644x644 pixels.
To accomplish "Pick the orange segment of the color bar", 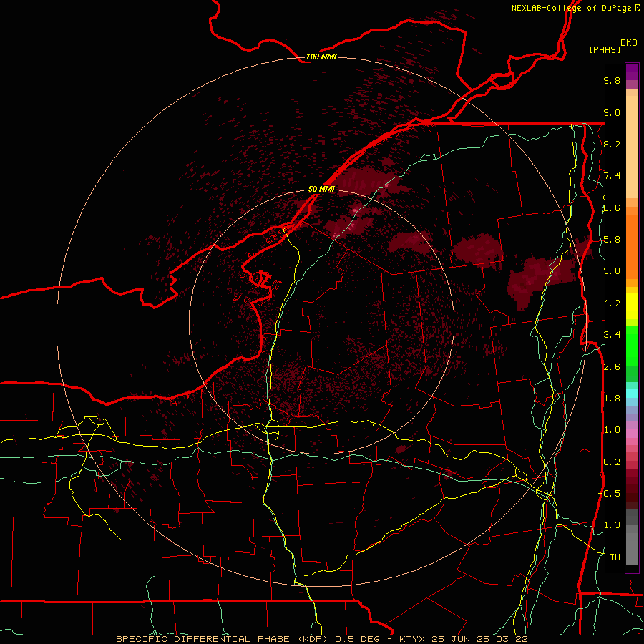I will (x=632, y=246).
